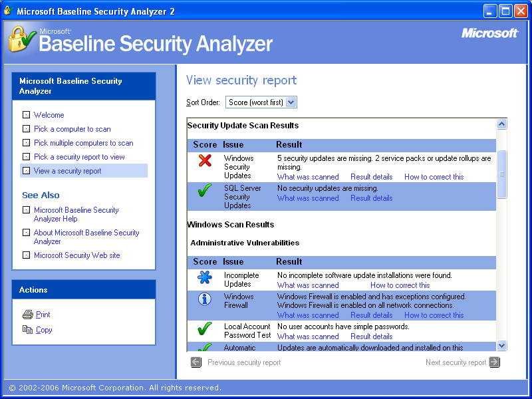Go to Pick a security report to view

(x=79, y=157)
